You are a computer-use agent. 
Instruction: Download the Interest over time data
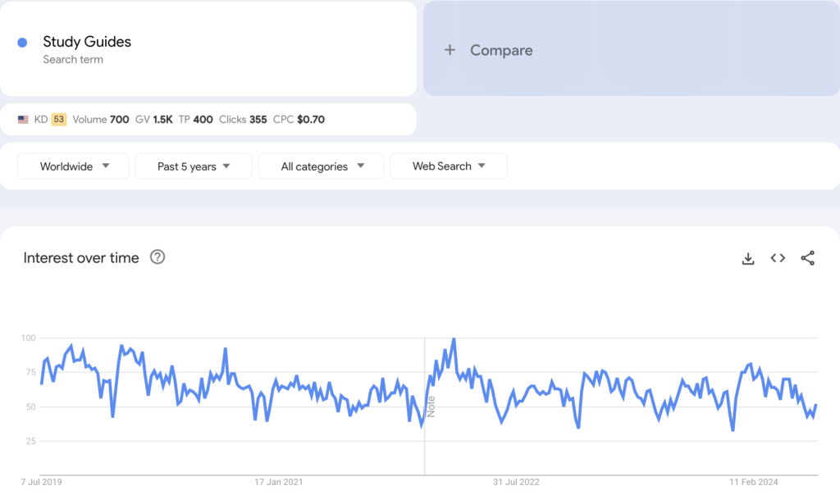747,258
